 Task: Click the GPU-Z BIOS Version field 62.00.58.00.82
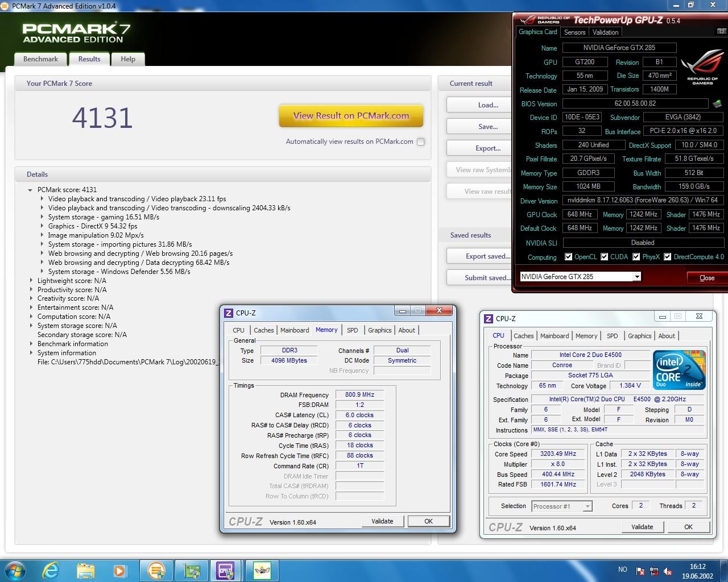pyautogui.click(x=635, y=103)
